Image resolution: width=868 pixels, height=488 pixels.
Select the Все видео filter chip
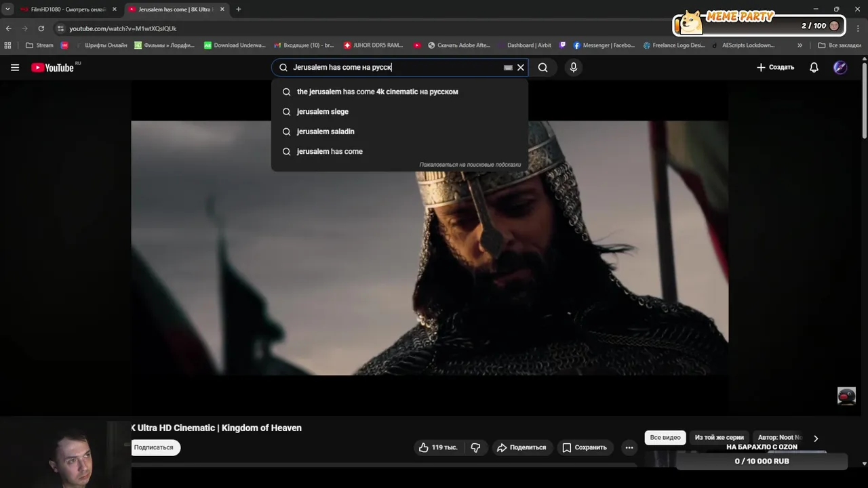tap(665, 437)
